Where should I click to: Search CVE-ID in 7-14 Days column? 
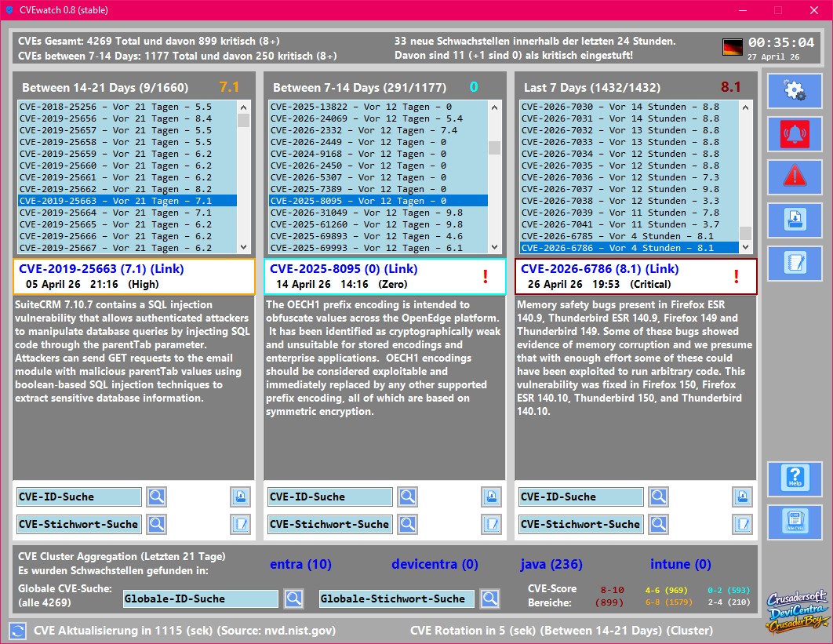[407, 497]
